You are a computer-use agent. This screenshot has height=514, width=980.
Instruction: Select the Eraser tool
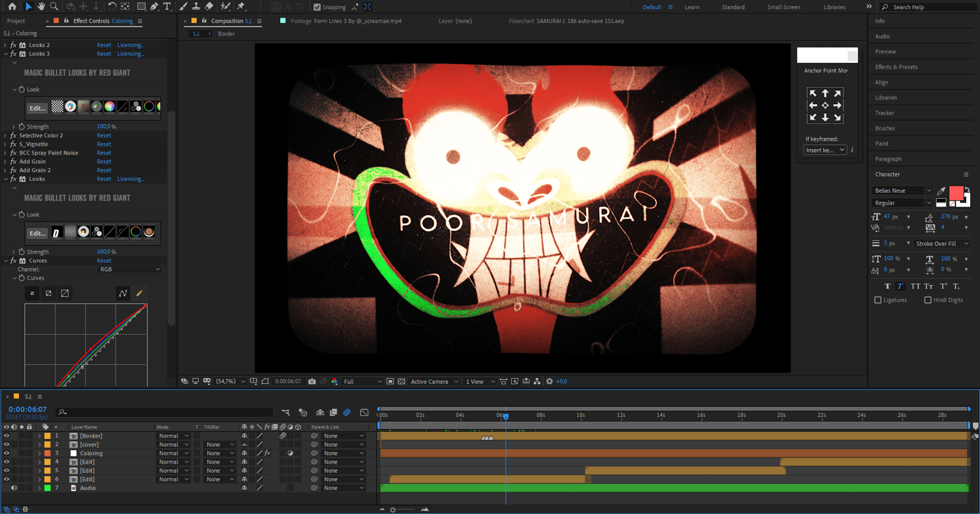209,7
